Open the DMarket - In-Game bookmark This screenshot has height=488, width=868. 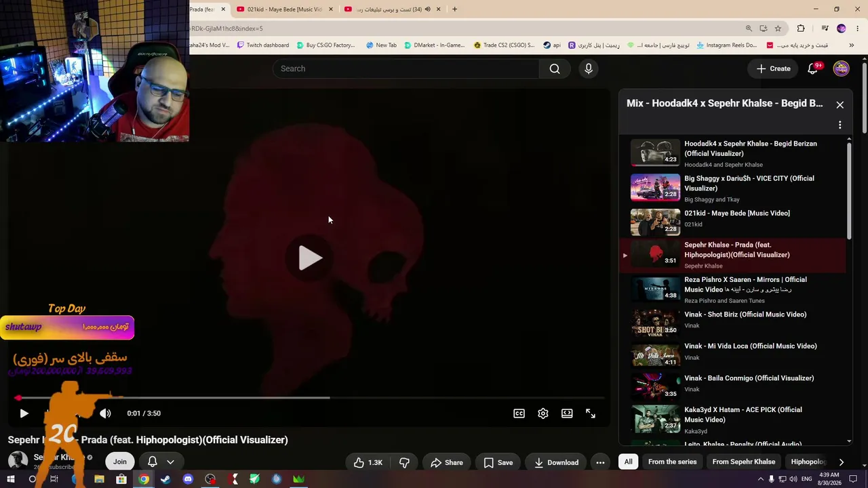click(x=434, y=45)
